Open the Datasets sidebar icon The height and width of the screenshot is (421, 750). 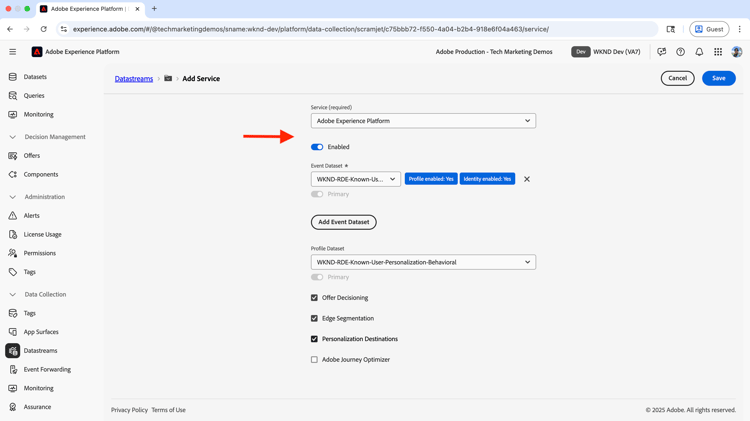13,77
